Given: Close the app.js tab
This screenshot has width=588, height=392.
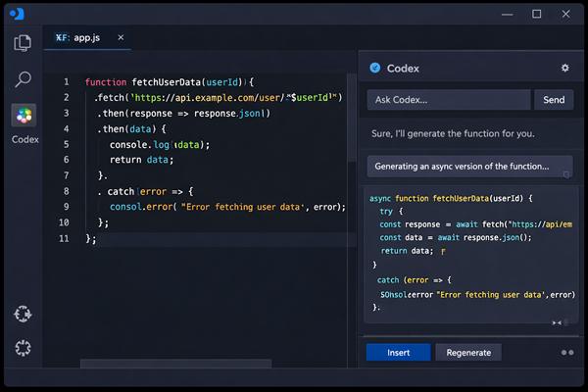Looking at the screenshot, I should tap(121, 37).
